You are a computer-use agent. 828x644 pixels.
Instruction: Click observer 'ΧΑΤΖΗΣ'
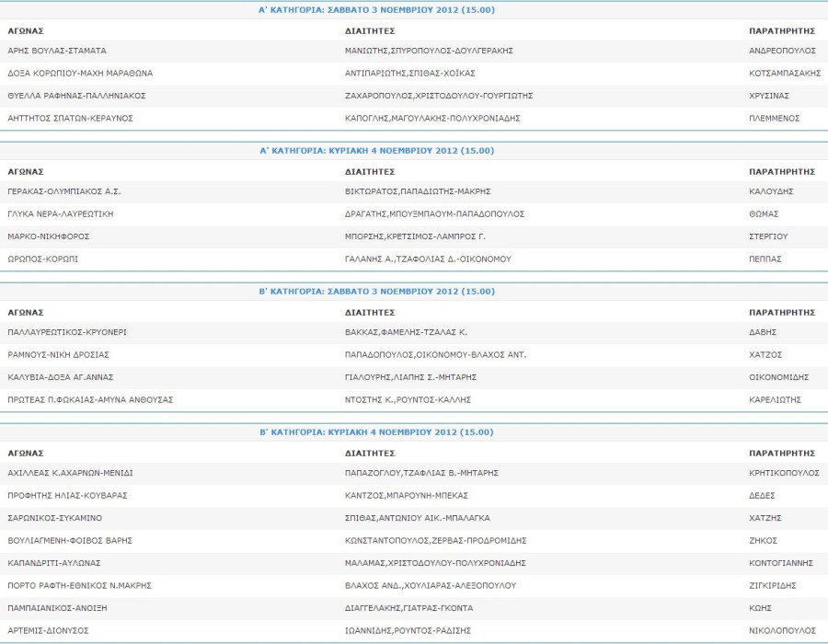(x=765, y=519)
